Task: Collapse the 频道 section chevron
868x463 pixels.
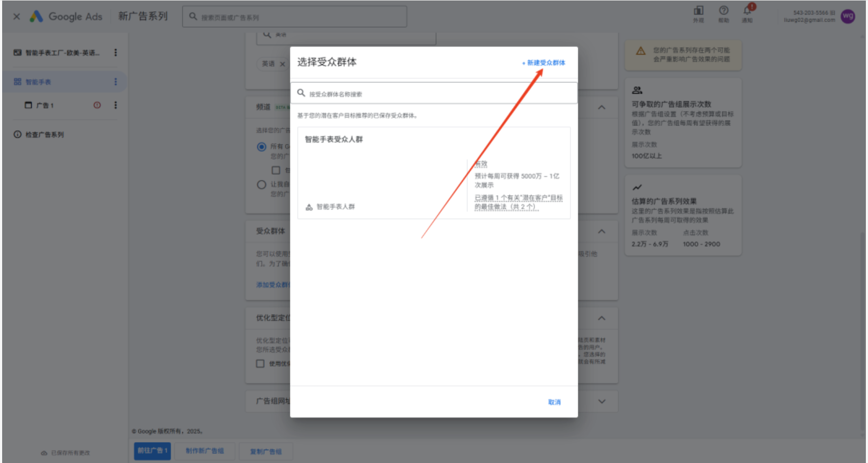Action: [x=602, y=107]
